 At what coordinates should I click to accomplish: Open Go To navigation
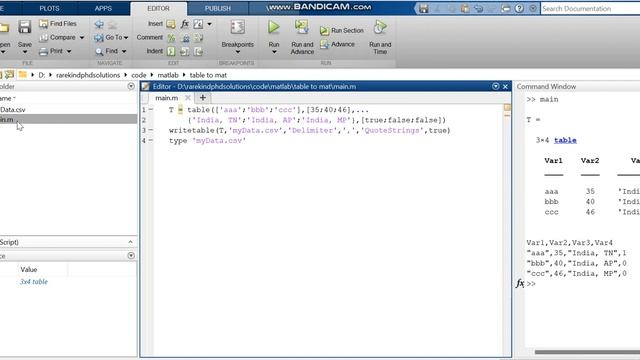coord(108,38)
